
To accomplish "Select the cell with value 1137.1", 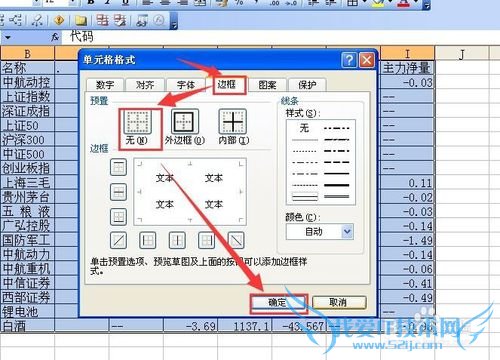I will click(245, 326).
